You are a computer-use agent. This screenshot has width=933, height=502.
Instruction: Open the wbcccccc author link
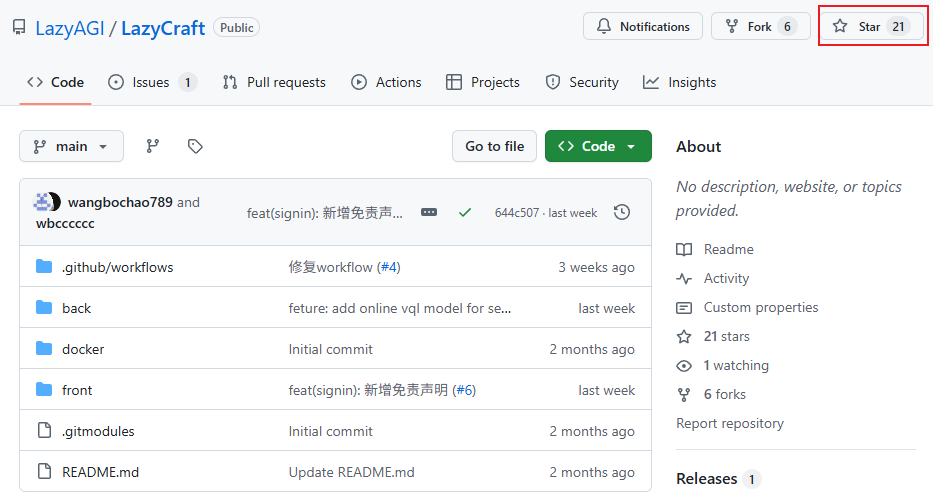(x=65, y=224)
